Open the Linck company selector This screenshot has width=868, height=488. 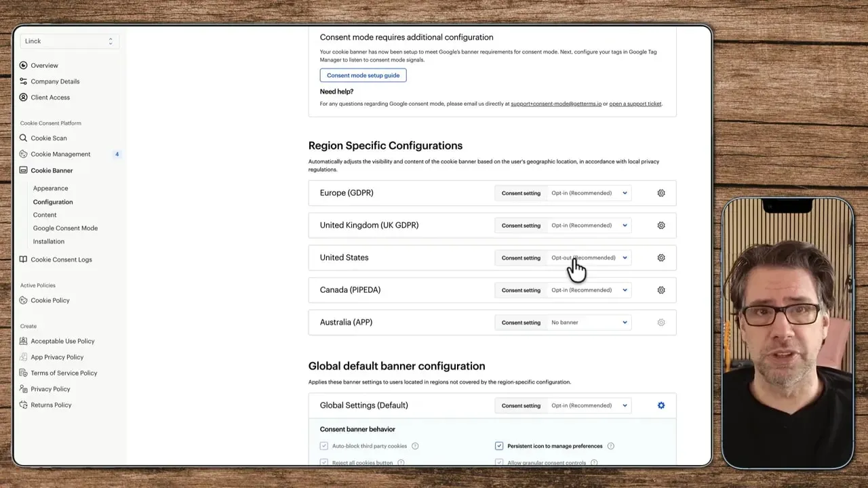point(69,41)
